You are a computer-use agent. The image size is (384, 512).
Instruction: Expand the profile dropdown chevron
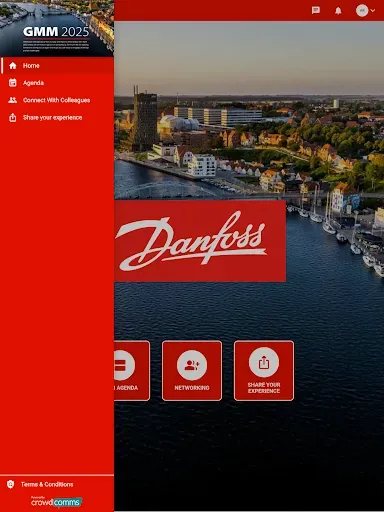click(x=373, y=11)
